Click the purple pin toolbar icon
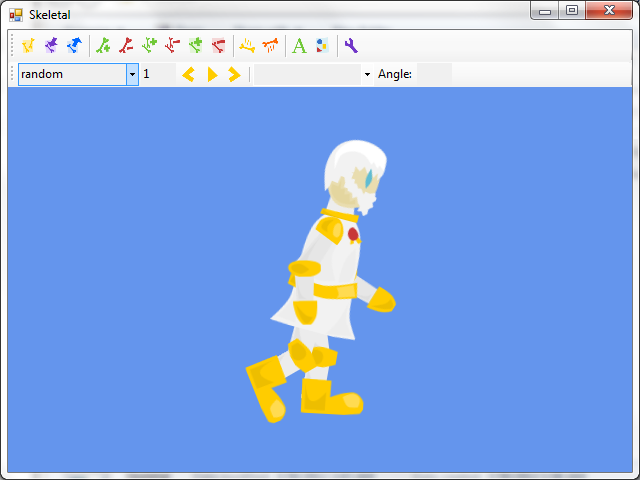Image resolution: width=640 pixels, height=480 pixels. tap(51, 45)
